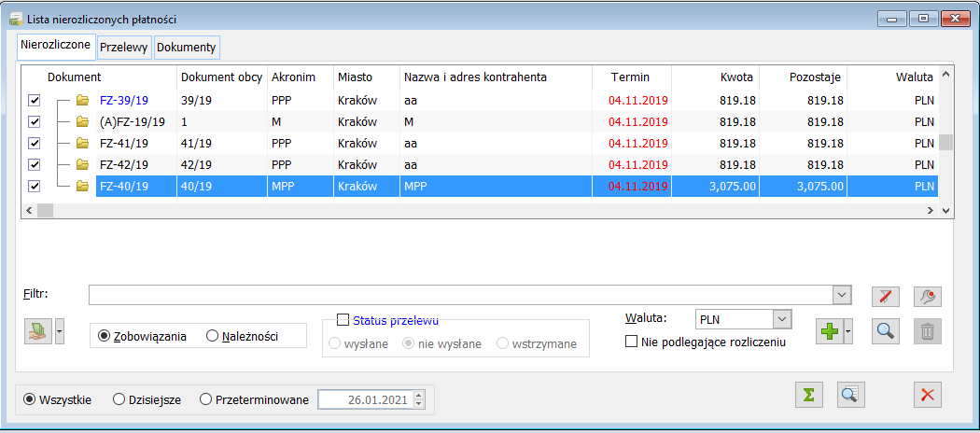Uncheck the FZ-42/19 row checkbox
This screenshot has height=433, width=980.
(x=35, y=165)
